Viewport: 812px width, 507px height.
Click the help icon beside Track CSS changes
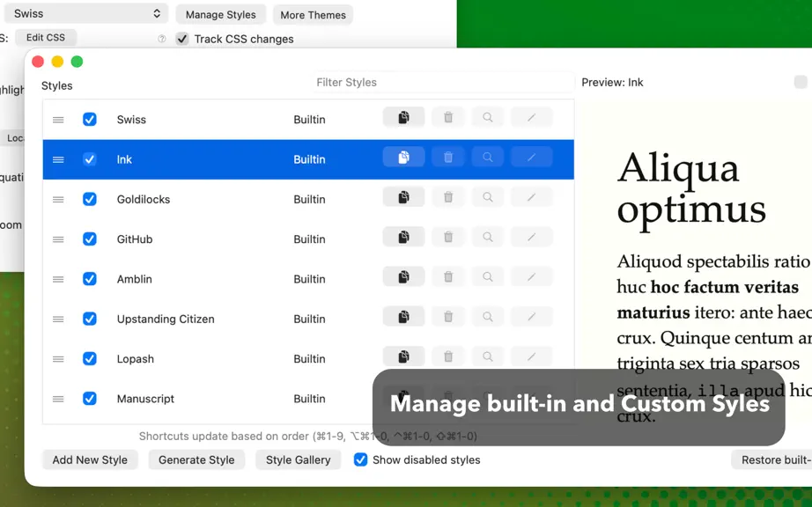161,39
